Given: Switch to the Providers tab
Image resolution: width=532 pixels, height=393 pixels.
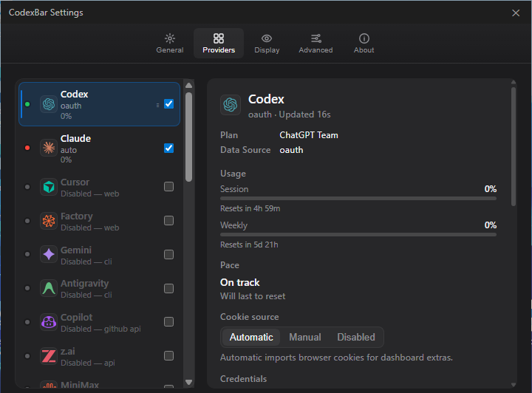Looking at the screenshot, I should [219, 44].
